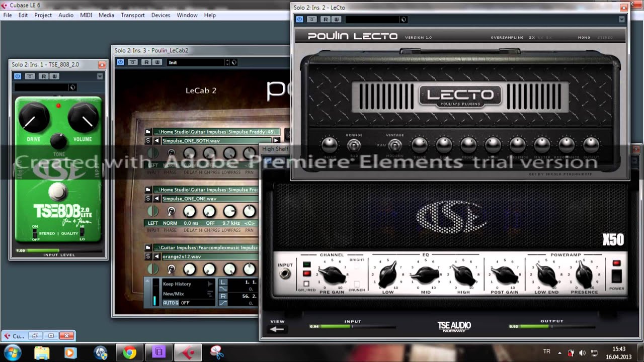Screen dimensions: 644x362
Task: Enable Write automation in TSE_808 window
Action: click(x=54, y=76)
